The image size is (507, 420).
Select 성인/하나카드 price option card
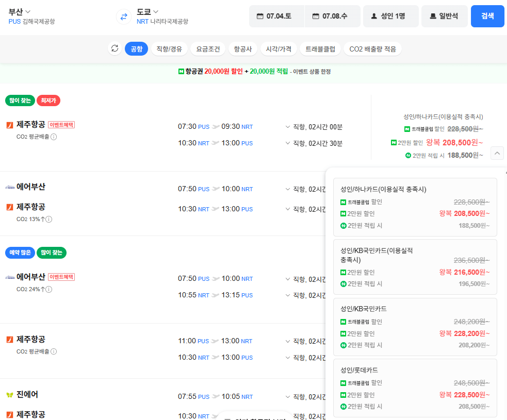415,207
